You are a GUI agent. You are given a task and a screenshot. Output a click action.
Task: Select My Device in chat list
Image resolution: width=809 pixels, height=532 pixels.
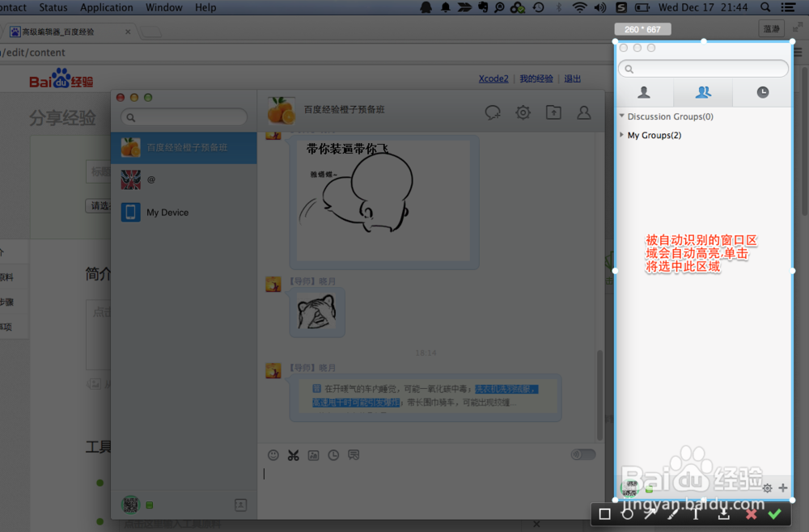coord(184,213)
